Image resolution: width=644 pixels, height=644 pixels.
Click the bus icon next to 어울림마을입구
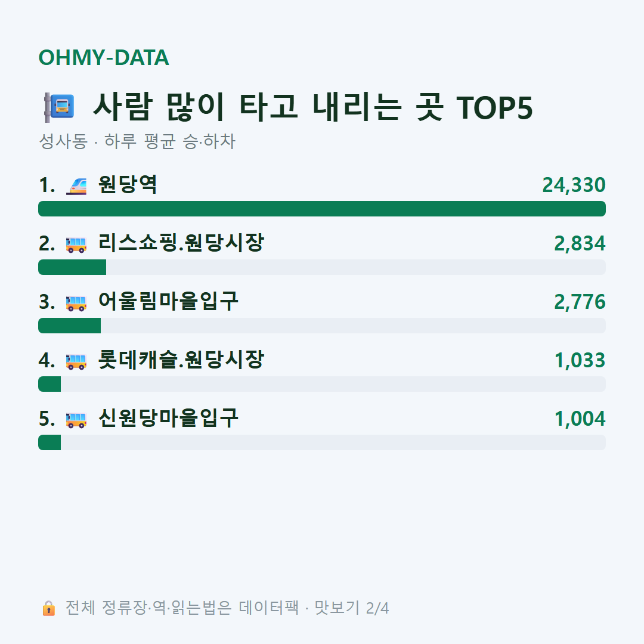coord(76,303)
